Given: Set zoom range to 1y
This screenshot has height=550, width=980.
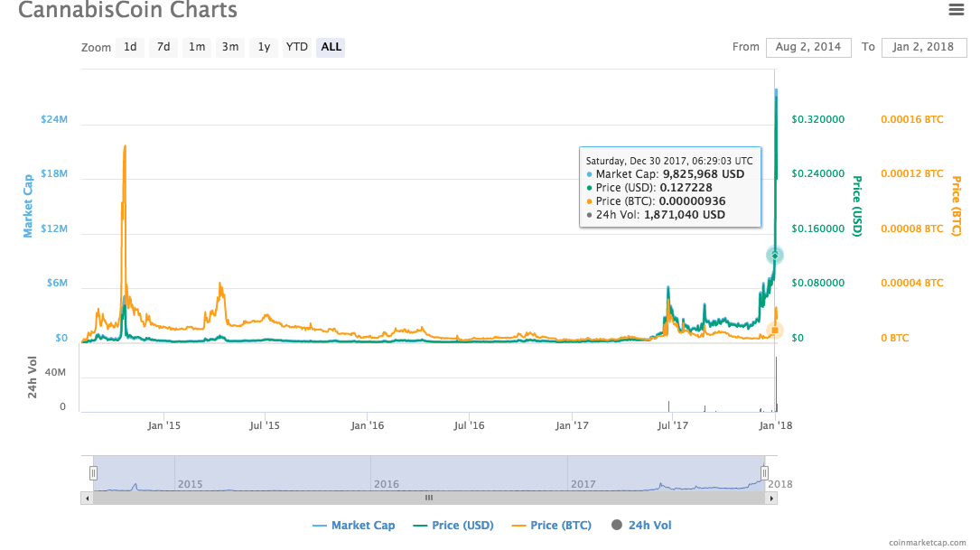Looking at the screenshot, I should 264,47.
